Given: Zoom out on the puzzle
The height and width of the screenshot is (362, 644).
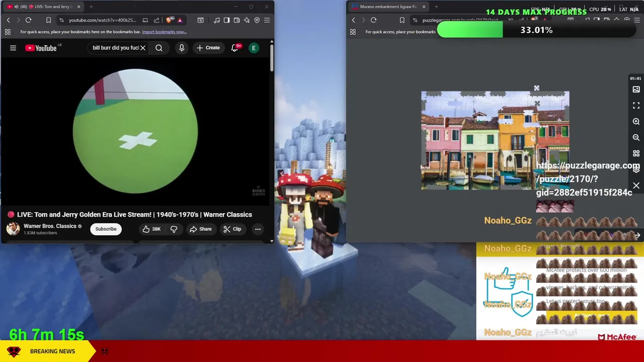Looking at the screenshot, I should [636, 137].
